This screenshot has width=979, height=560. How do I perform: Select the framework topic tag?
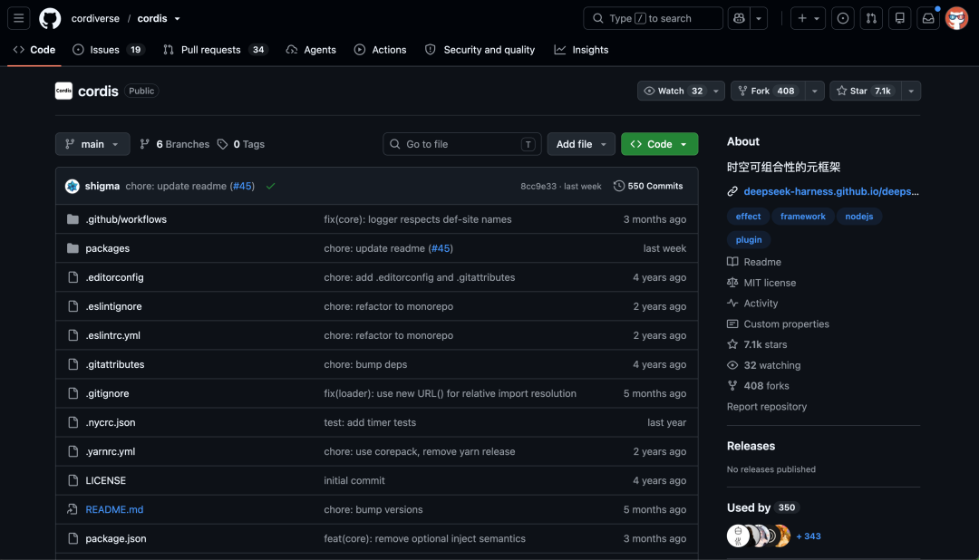point(803,217)
